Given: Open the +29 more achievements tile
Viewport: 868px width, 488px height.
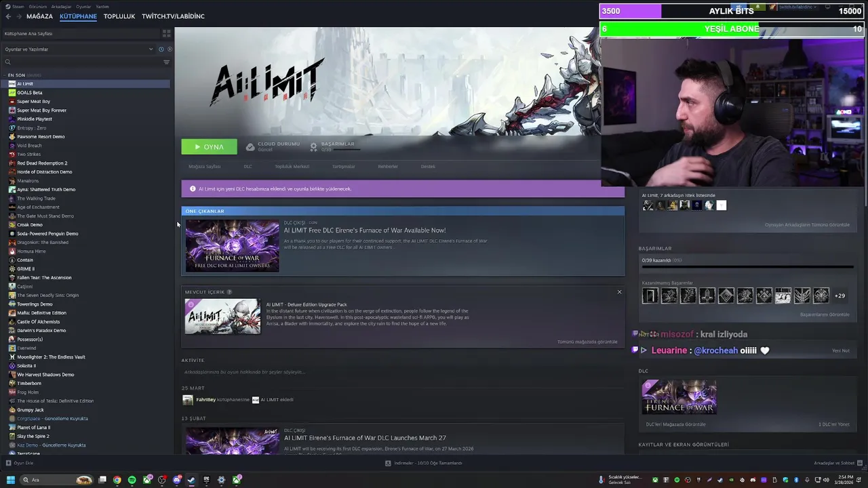Looking at the screenshot, I should click(x=840, y=296).
